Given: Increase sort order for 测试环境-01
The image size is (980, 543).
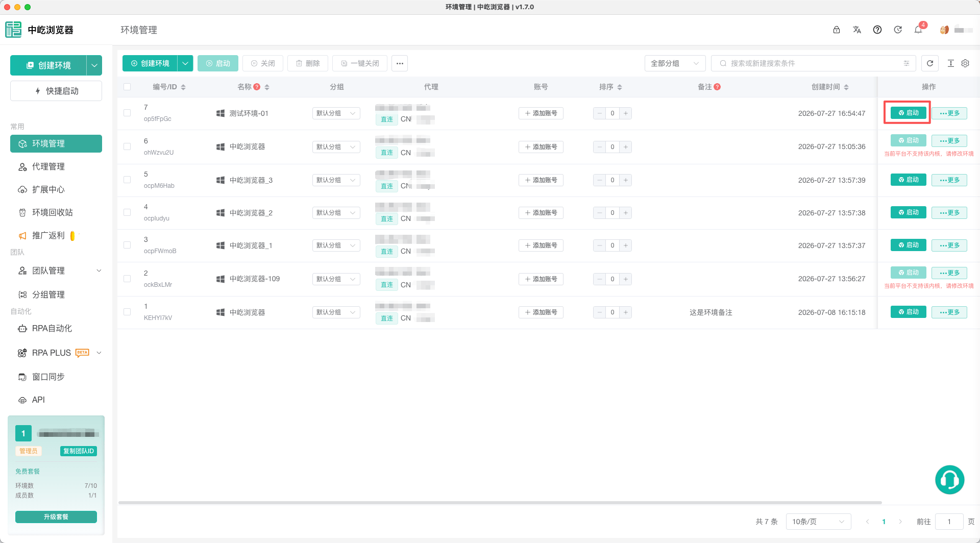Looking at the screenshot, I should (x=626, y=113).
